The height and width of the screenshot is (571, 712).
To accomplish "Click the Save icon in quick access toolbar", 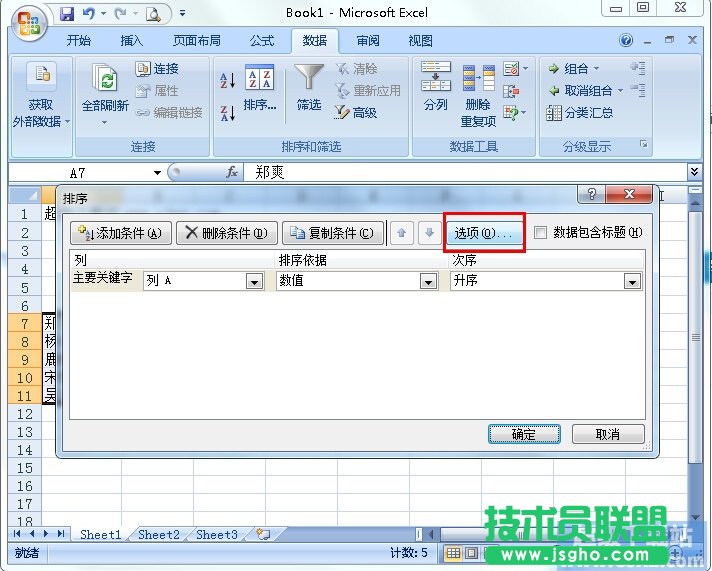I will click(67, 14).
